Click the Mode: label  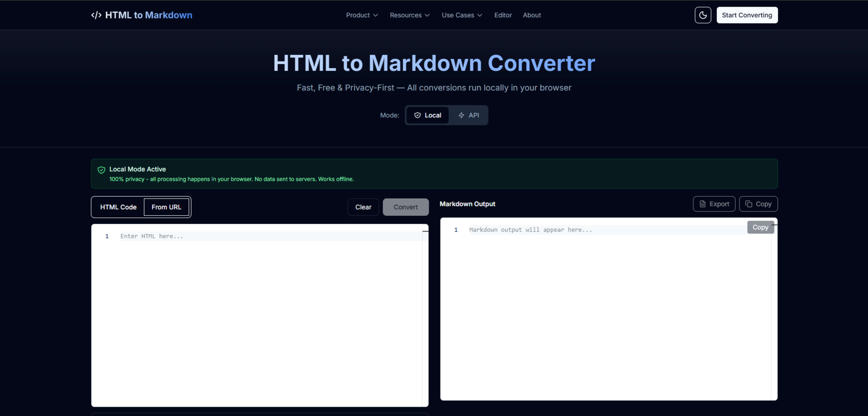(389, 115)
